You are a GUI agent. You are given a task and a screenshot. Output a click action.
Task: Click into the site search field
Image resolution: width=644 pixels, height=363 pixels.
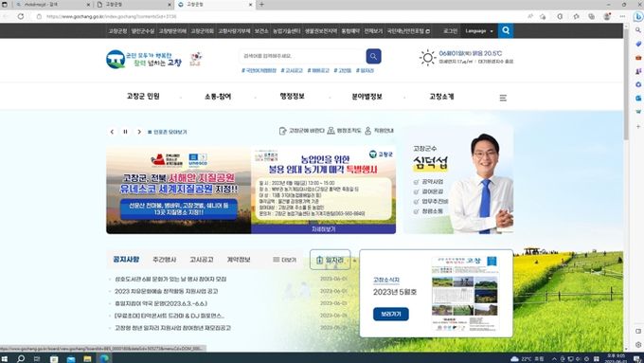click(303, 56)
